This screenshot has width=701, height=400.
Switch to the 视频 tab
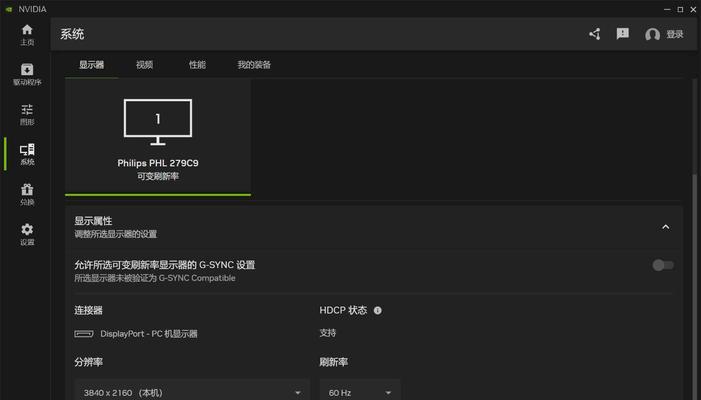(144, 65)
